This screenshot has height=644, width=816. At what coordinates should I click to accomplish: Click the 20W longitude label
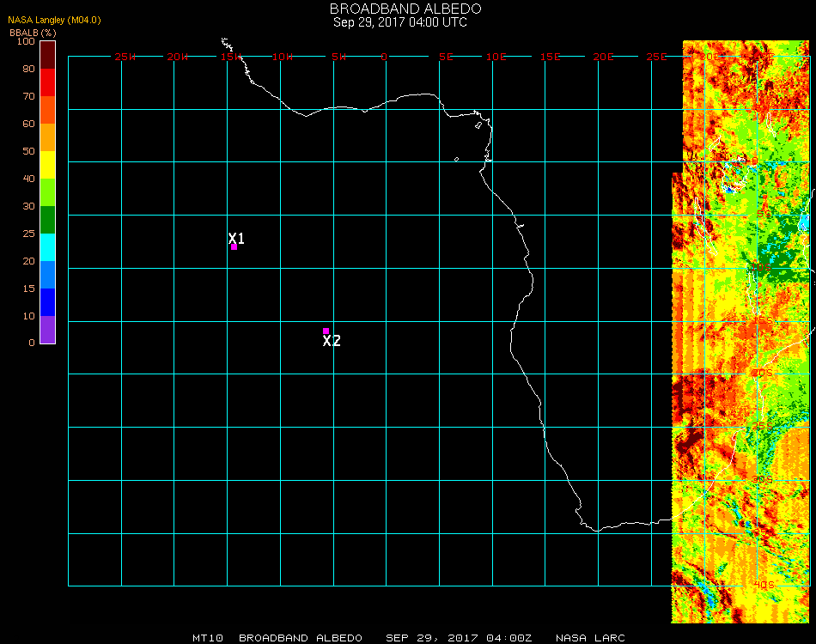(x=178, y=57)
